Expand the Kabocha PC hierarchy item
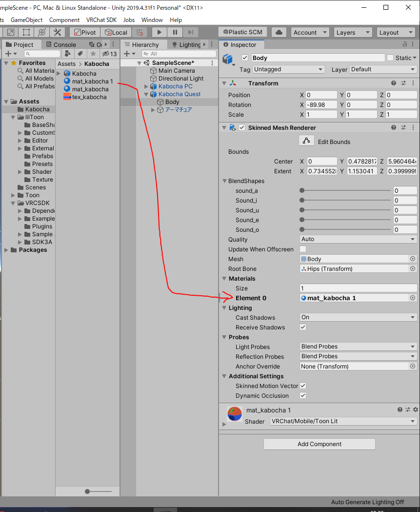420x512 pixels. 146,86
